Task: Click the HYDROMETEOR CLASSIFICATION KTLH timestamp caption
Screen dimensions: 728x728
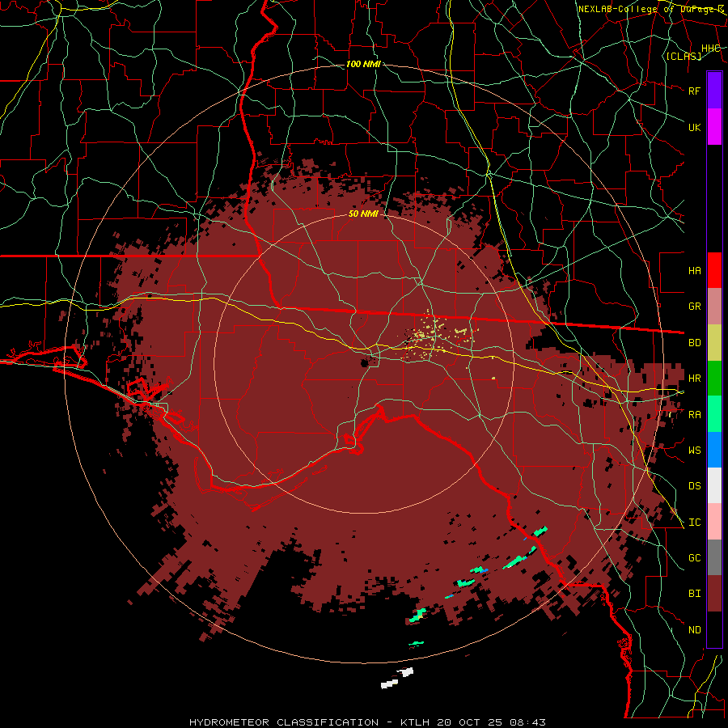Action: tap(367, 722)
